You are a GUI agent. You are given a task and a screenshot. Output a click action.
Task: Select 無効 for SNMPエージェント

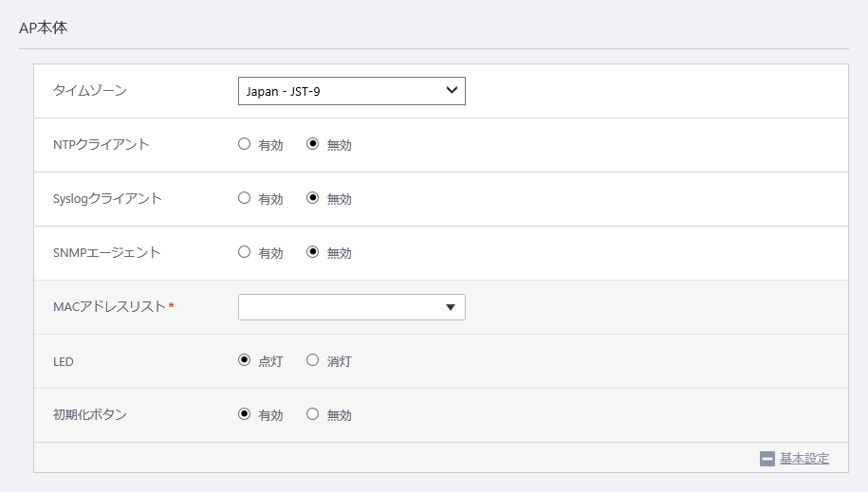(x=313, y=252)
